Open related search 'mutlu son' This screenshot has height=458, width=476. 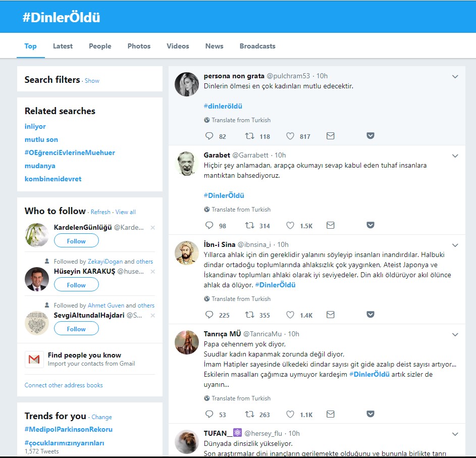[41, 139]
